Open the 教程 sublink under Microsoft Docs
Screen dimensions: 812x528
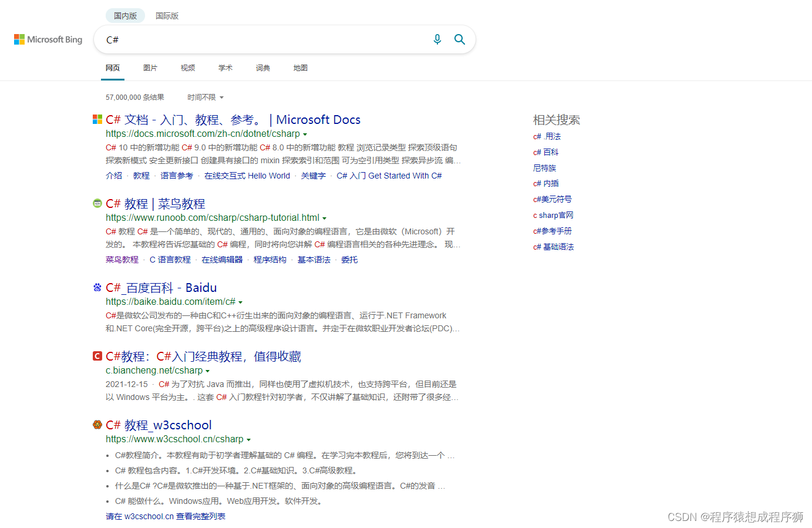click(141, 176)
